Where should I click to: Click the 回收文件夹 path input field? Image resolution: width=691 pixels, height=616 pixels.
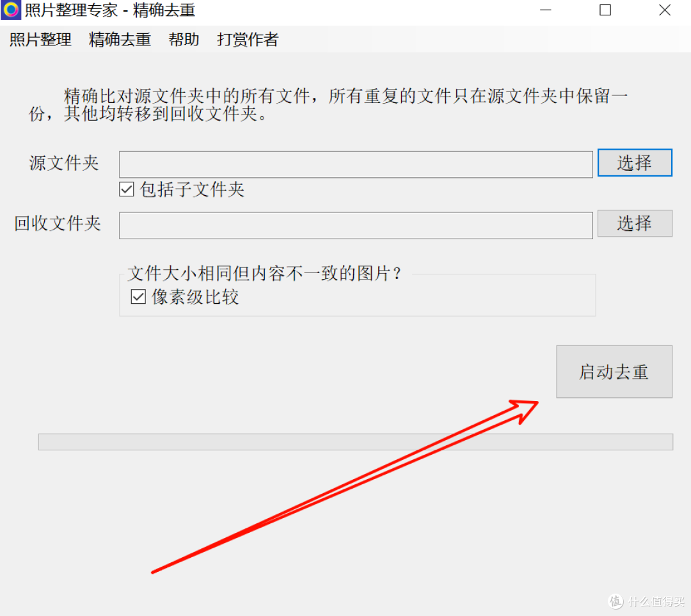[356, 225]
